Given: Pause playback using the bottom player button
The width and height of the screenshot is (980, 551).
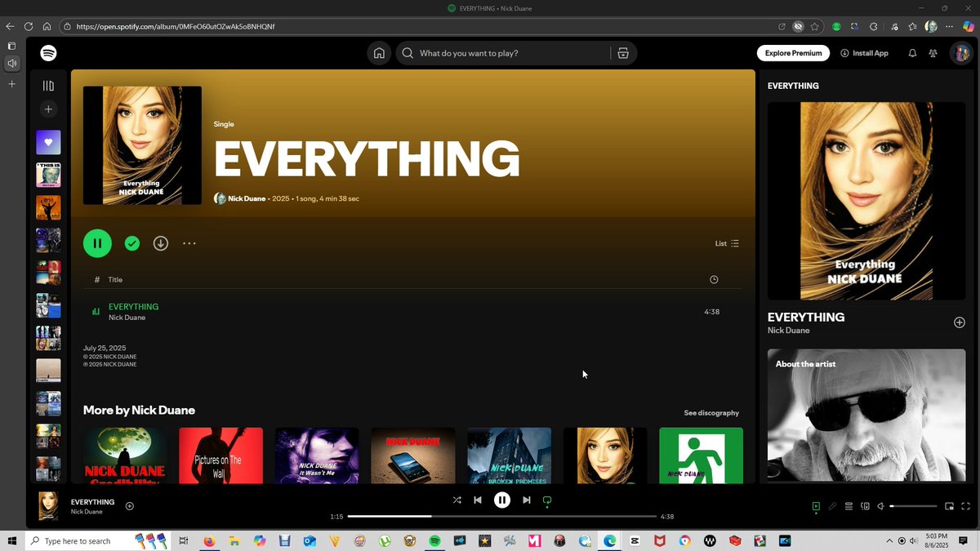Looking at the screenshot, I should 502,500.
